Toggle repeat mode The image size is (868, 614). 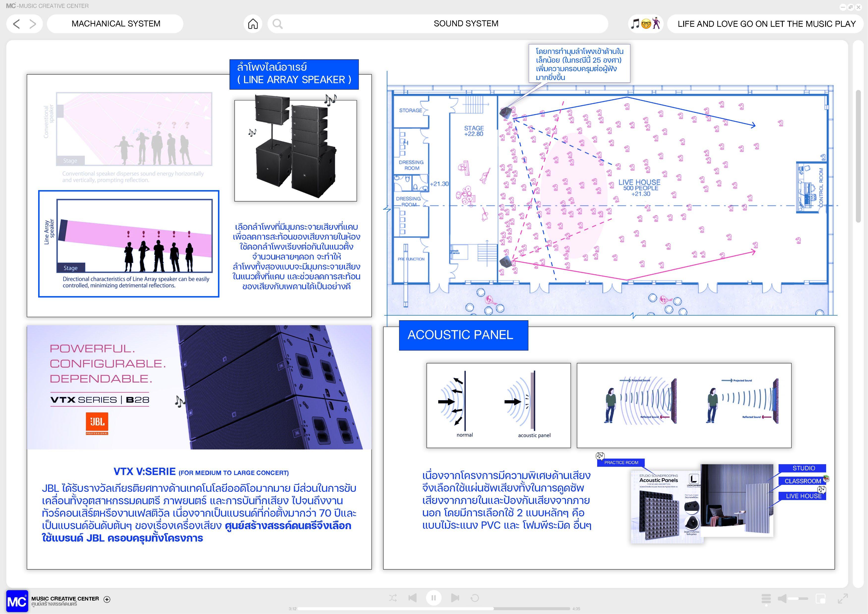pos(475,598)
